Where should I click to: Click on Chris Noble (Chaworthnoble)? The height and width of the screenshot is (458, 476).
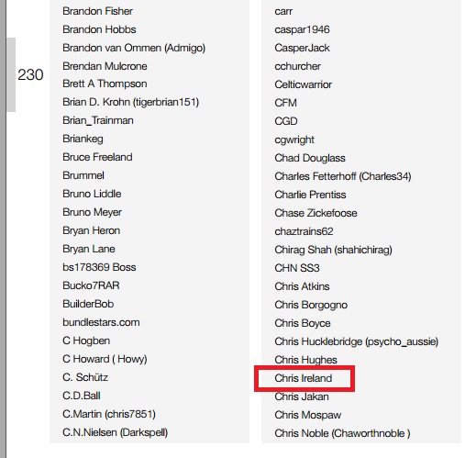pos(342,433)
